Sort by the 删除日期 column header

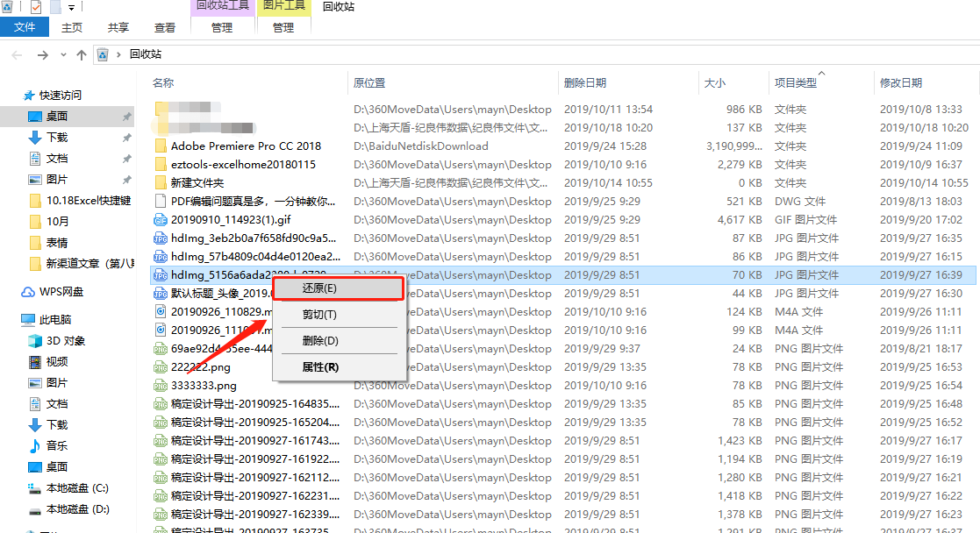(585, 82)
